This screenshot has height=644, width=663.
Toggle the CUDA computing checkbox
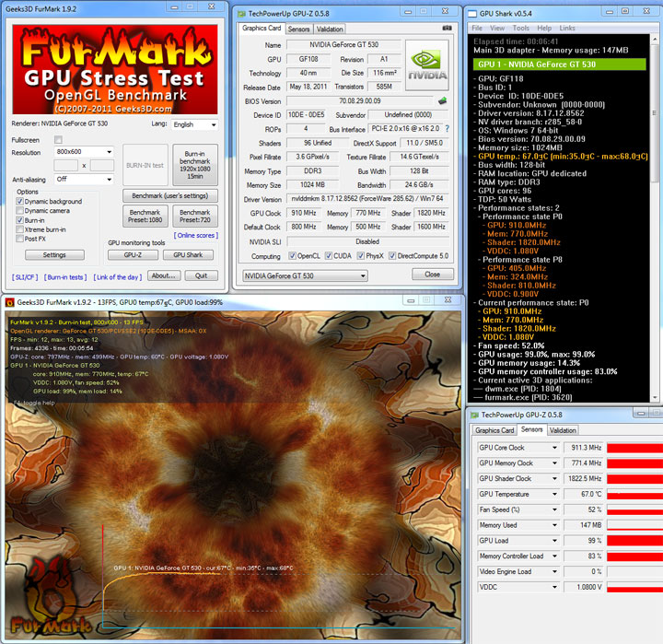[x=329, y=256]
